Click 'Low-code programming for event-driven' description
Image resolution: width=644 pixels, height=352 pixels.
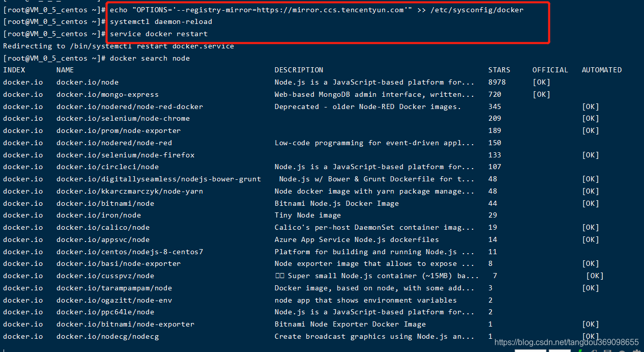pyautogui.click(x=374, y=143)
